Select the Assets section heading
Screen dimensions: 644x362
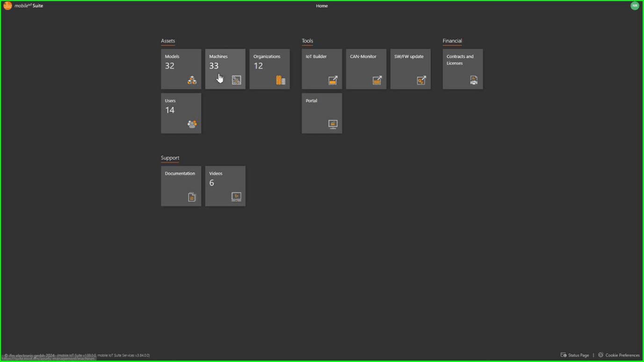pos(168,41)
